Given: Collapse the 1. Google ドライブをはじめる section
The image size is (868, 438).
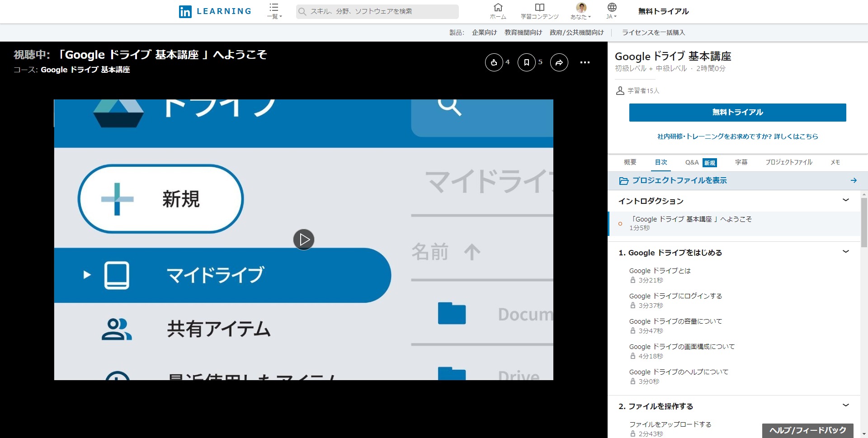Looking at the screenshot, I should point(846,252).
